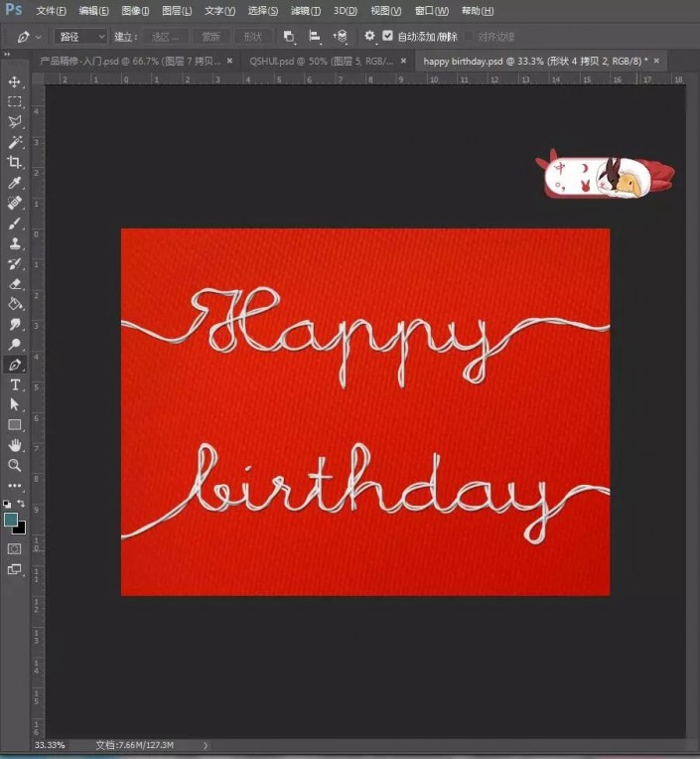Toggle 自动添加/删除 checkbox
Image resolution: width=700 pixels, height=759 pixels.
pos(387,36)
